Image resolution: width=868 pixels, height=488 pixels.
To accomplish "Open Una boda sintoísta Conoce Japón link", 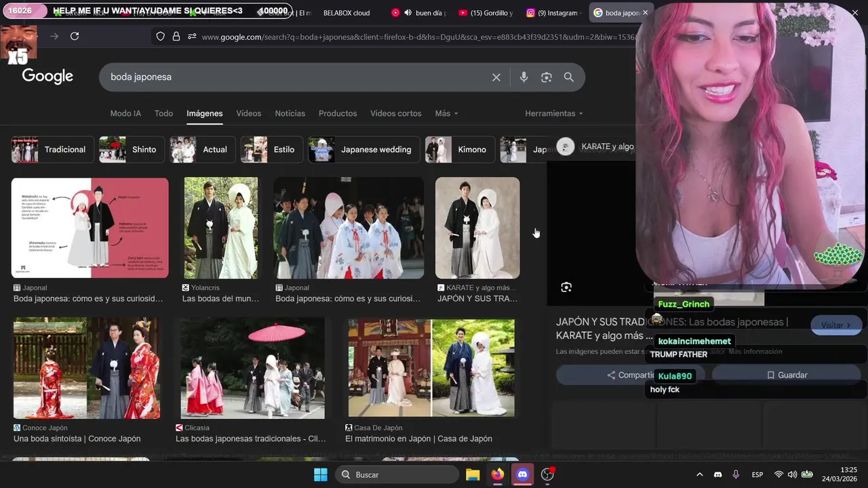I will point(77,439).
